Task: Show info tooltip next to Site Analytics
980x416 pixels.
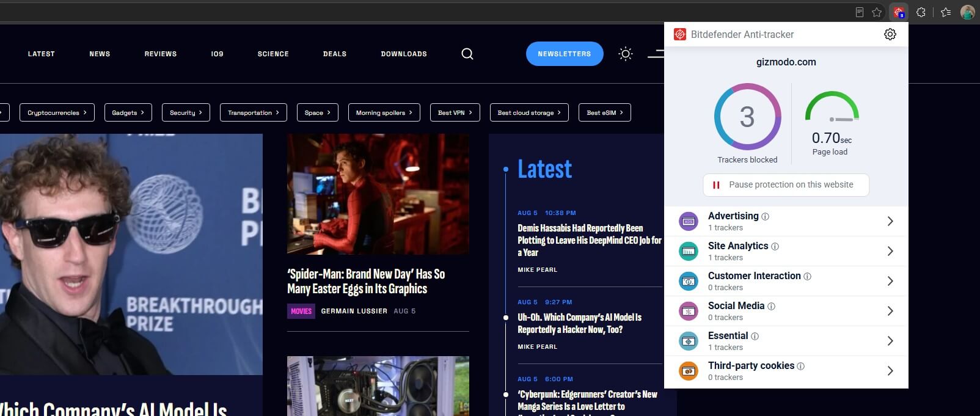Action: (775, 246)
